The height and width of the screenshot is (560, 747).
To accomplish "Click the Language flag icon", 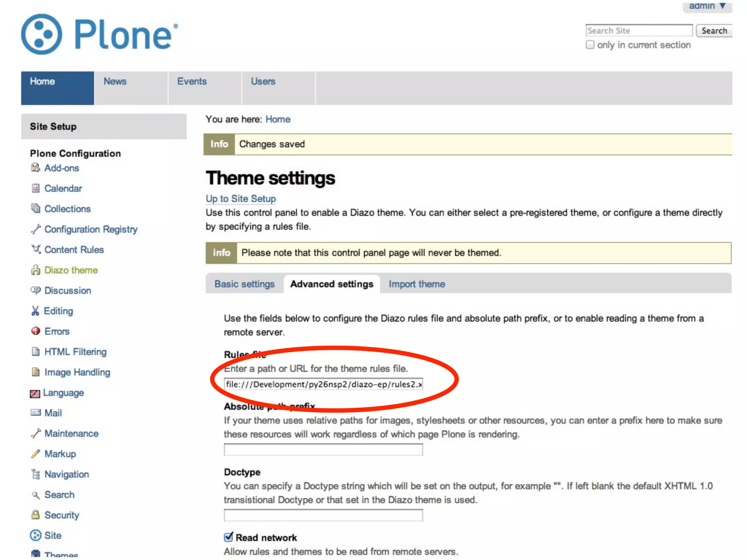I will [x=35, y=393].
